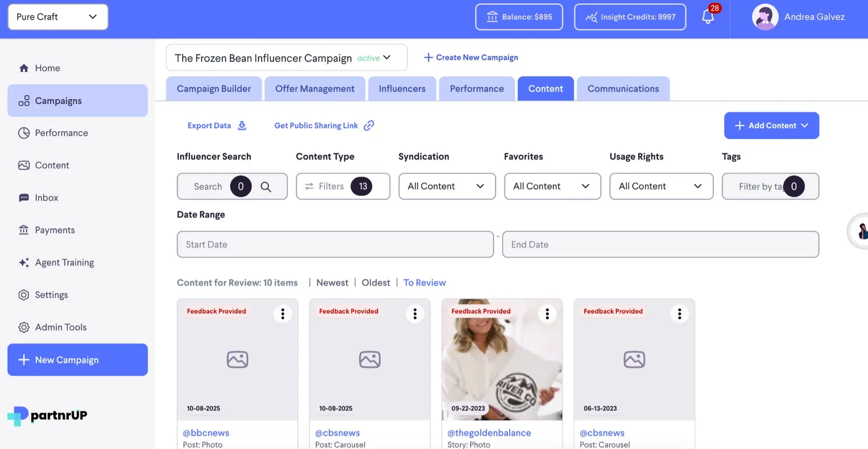Screen dimensions: 868x449
Task: Click the Payments bank icon in sidebar
Action: (24, 230)
